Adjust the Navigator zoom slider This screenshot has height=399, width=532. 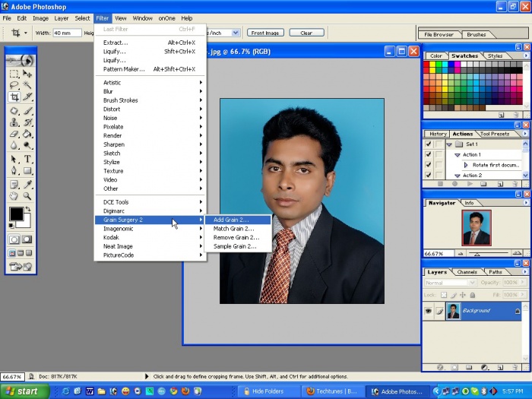[x=477, y=254]
